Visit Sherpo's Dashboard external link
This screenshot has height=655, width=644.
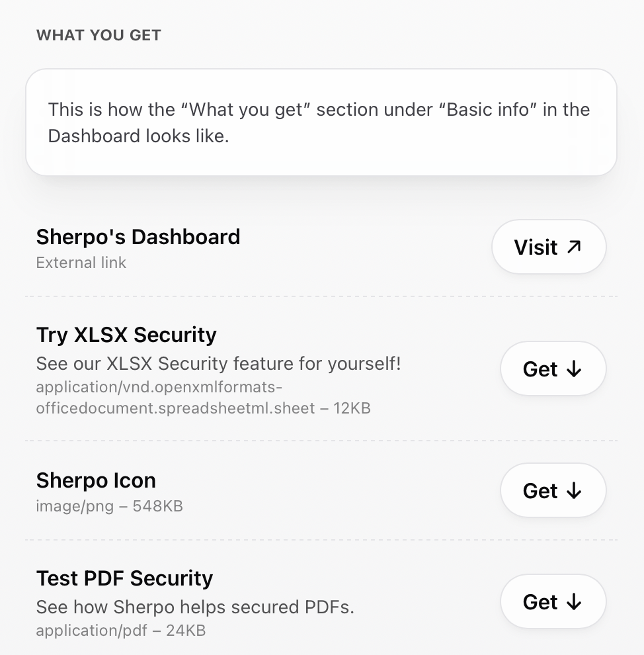(x=549, y=246)
